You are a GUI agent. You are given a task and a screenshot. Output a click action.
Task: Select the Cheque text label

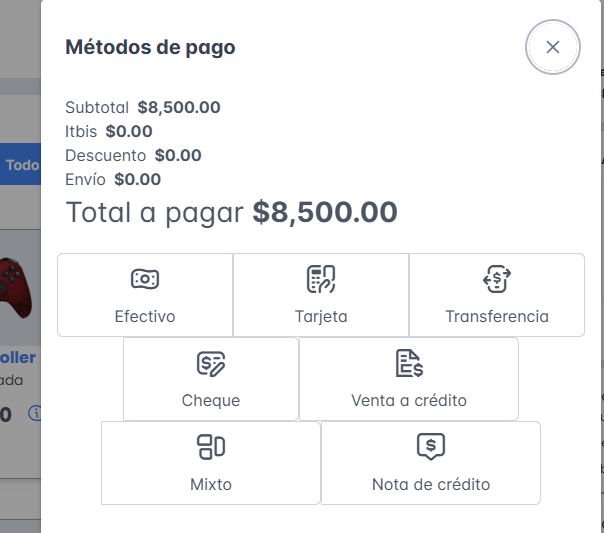(211, 401)
